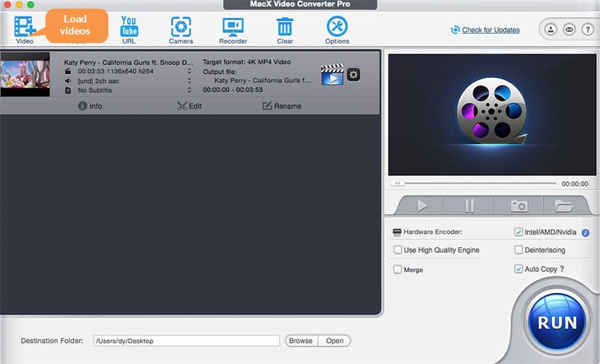Click the time range 00:00:00 - 00:03:53
This screenshot has height=364, width=600.
click(232, 90)
